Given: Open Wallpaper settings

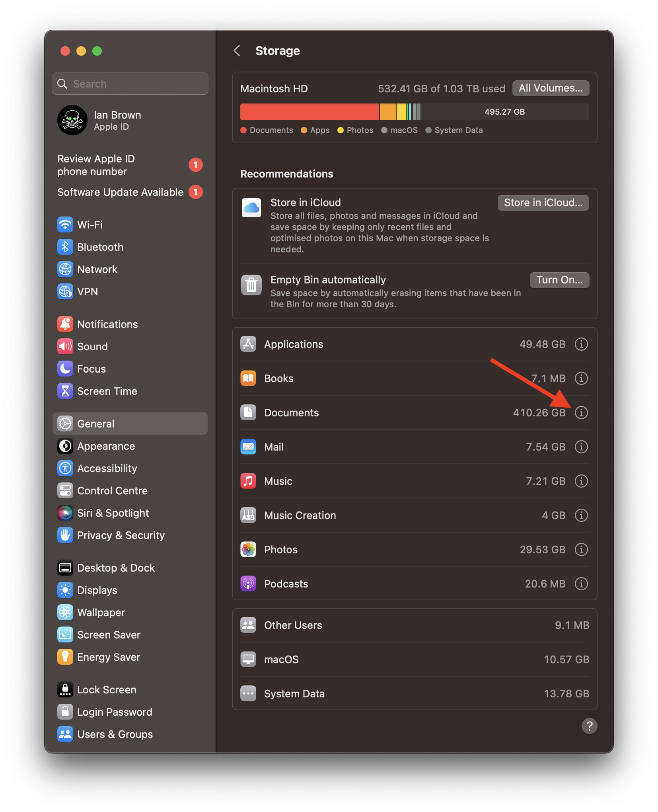Looking at the screenshot, I should click(x=130, y=613).
